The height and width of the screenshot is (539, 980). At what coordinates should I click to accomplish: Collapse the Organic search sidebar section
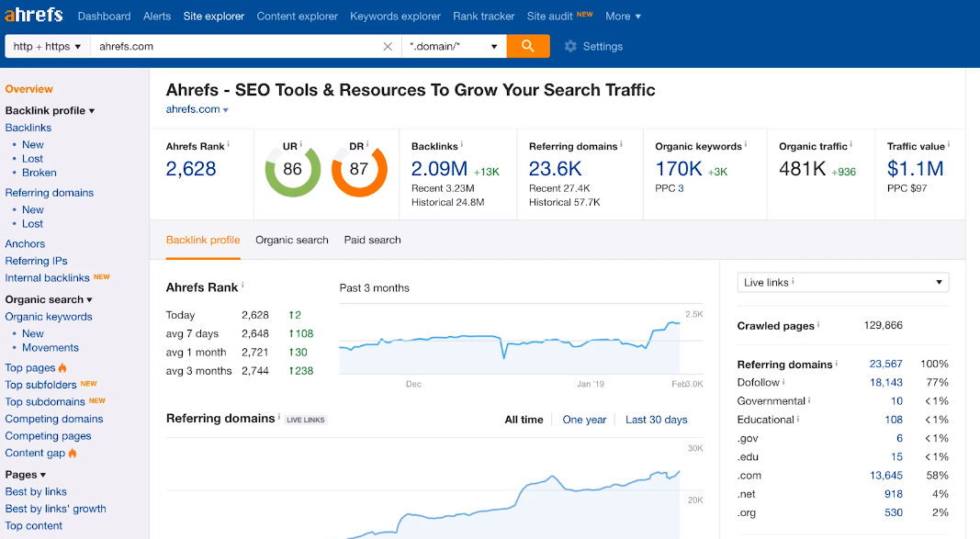[49, 299]
